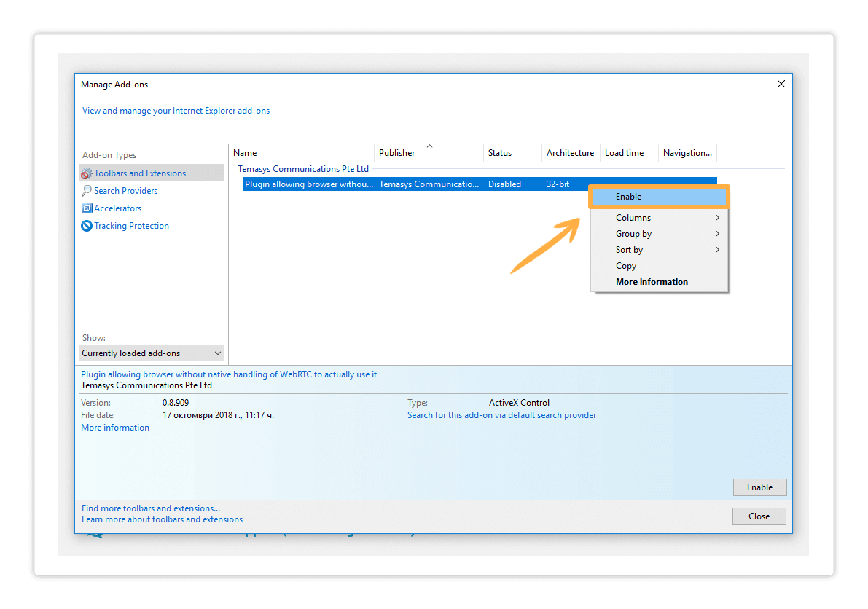The image size is (868, 609).
Task: Click the Accelerators arrow icon
Action: pos(86,208)
